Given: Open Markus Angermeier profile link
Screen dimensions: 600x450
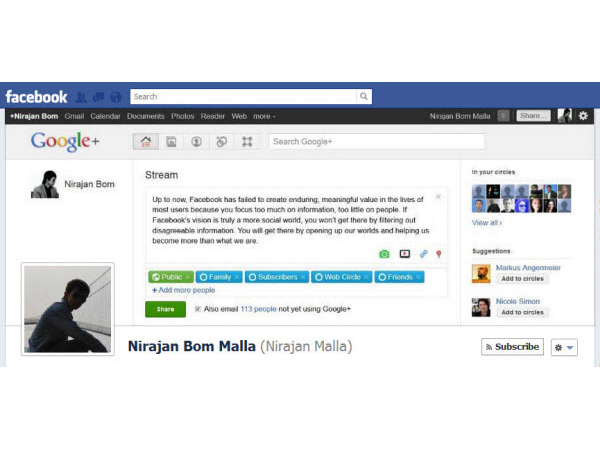Looking at the screenshot, I should [528, 267].
